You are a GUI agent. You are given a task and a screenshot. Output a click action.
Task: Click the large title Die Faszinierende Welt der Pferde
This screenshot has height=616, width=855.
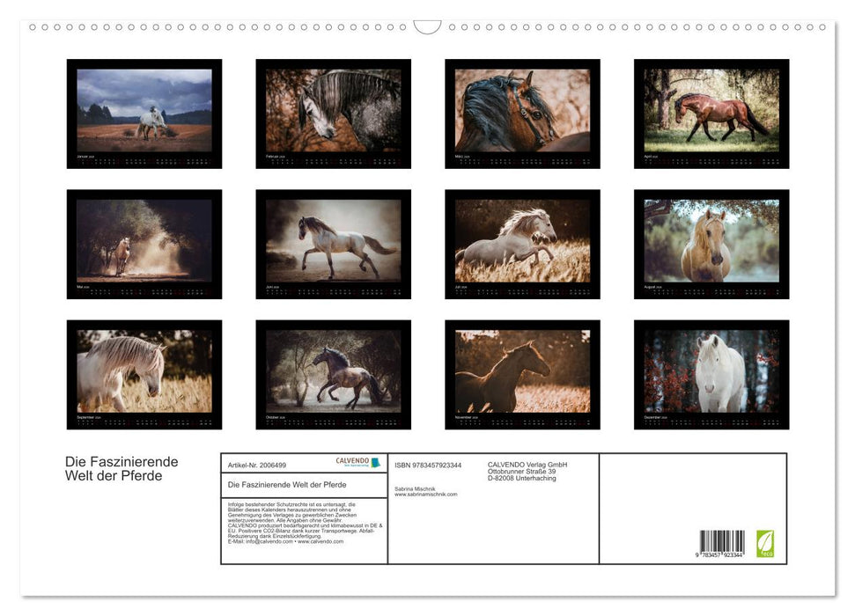point(122,469)
